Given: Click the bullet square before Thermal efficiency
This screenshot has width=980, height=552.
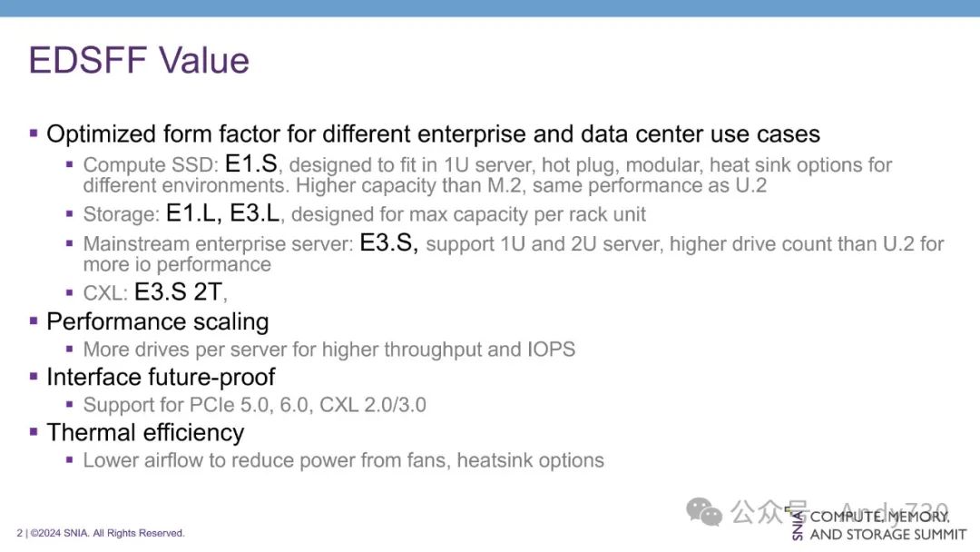Looking at the screenshot, I should pyautogui.click(x=34, y=431).
